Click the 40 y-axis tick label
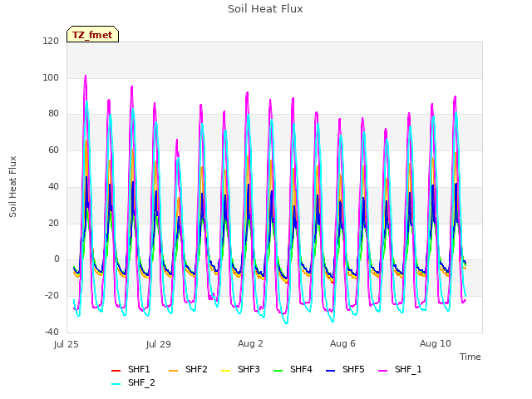The height and width of the screenshot is (399, 532). click(53, 186)
